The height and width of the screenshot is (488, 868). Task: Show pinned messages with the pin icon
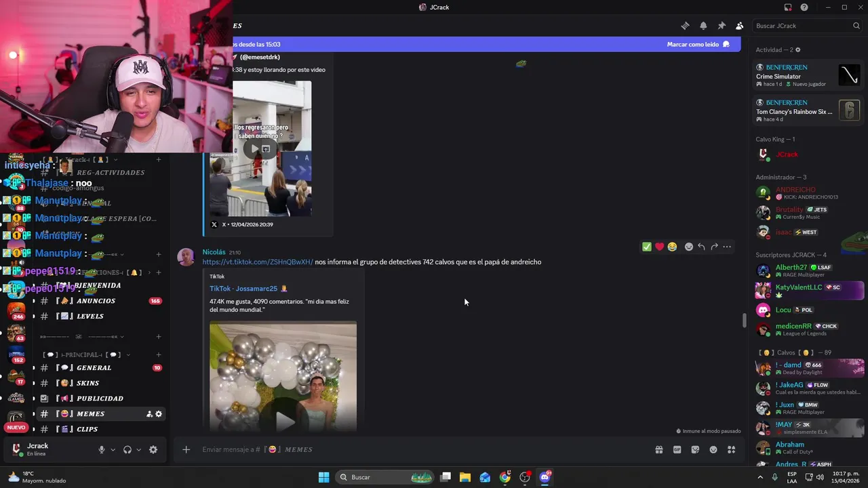click(722, 26)
